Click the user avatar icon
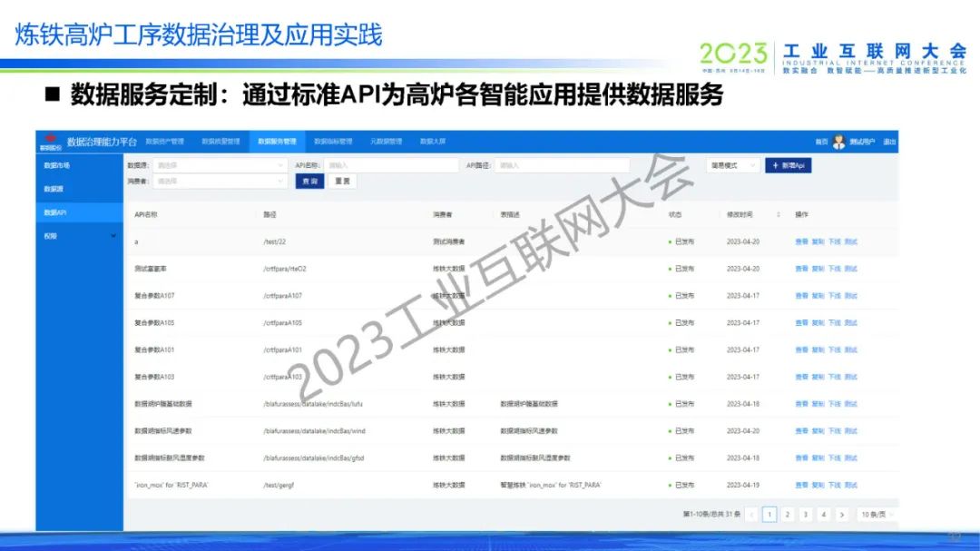This screenshot has width=980, height=551. (839, 142)
